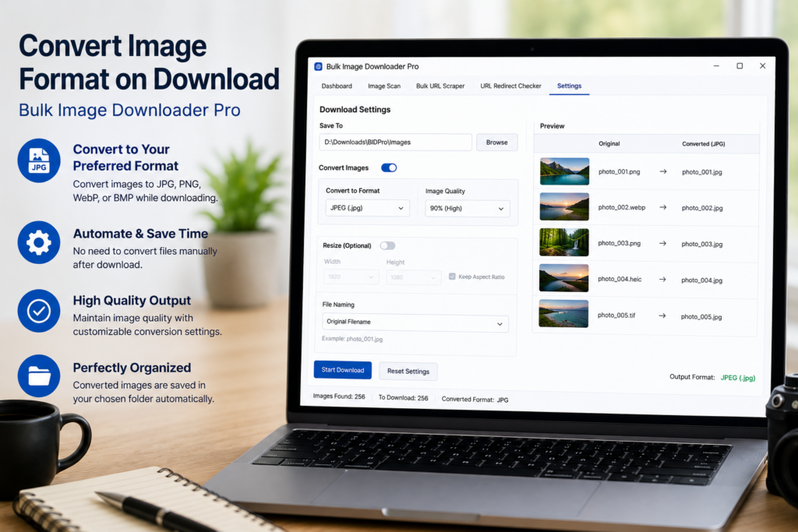Minimize the Bulk Image Downloader Pro window

716,65
